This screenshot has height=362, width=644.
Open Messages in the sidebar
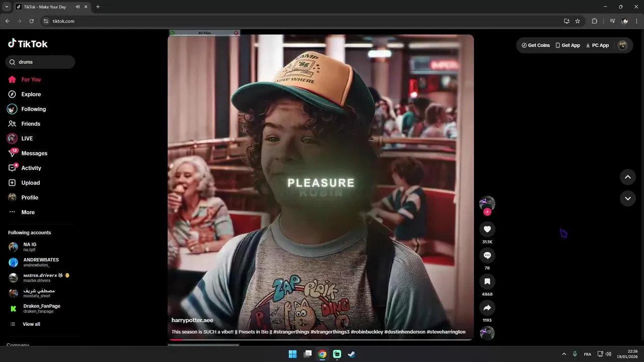pos(27,153)
